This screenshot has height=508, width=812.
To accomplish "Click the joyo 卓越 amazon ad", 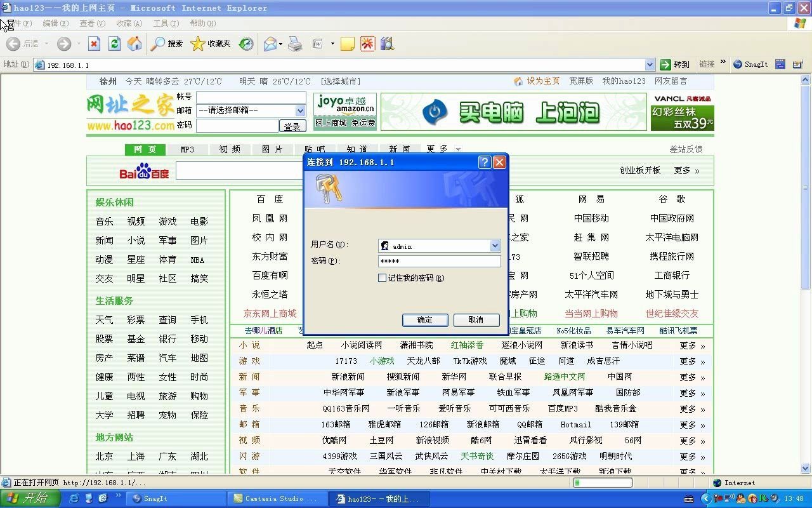I will [x=344, y=112].
